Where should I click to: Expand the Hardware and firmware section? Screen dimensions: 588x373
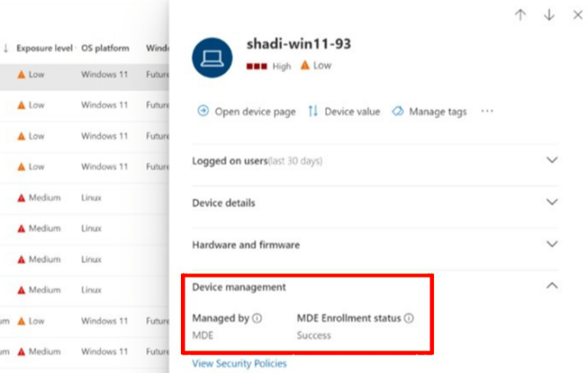pos(550,244)
